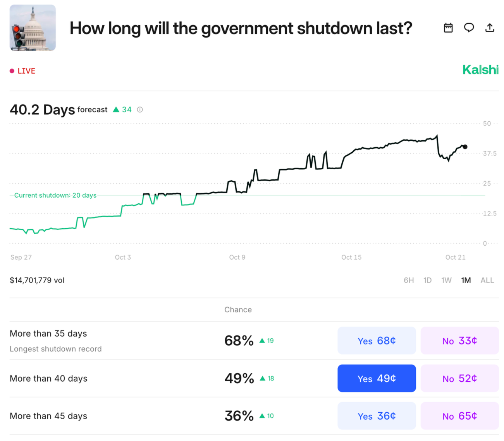Image resolution: width=504 pixels, height=441 pixels.
Task: Select the 1D time range
Action: (427, 280)
